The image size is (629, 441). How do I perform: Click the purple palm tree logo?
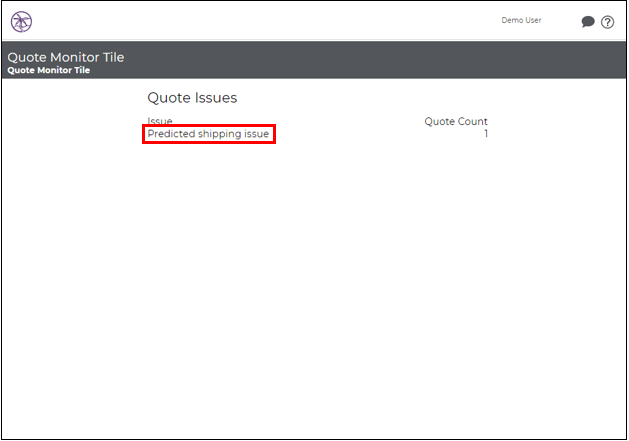coord(21,22)
